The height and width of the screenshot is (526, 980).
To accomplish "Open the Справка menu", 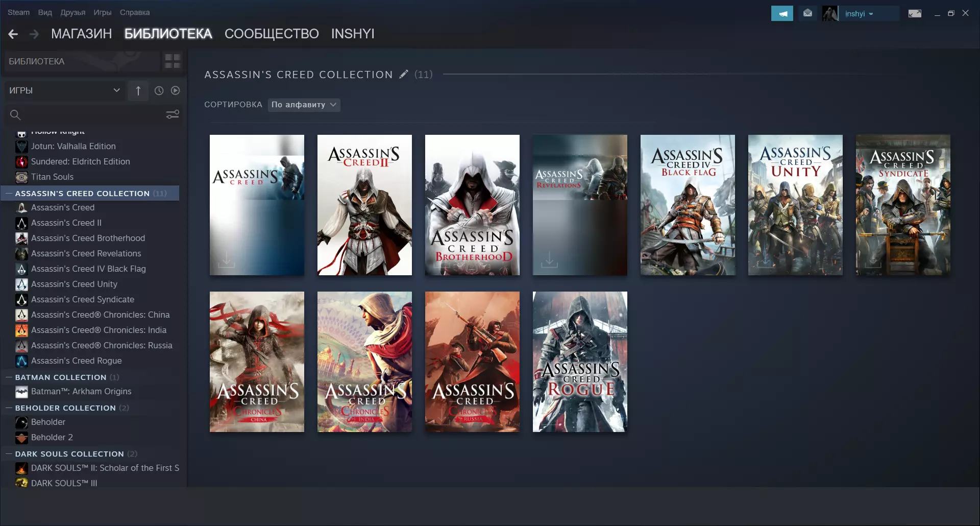I will (135, 12).
